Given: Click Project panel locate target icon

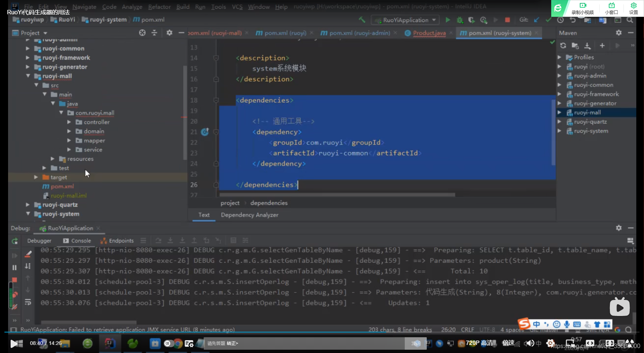Looking at the screenshot, I should point(142,33).
